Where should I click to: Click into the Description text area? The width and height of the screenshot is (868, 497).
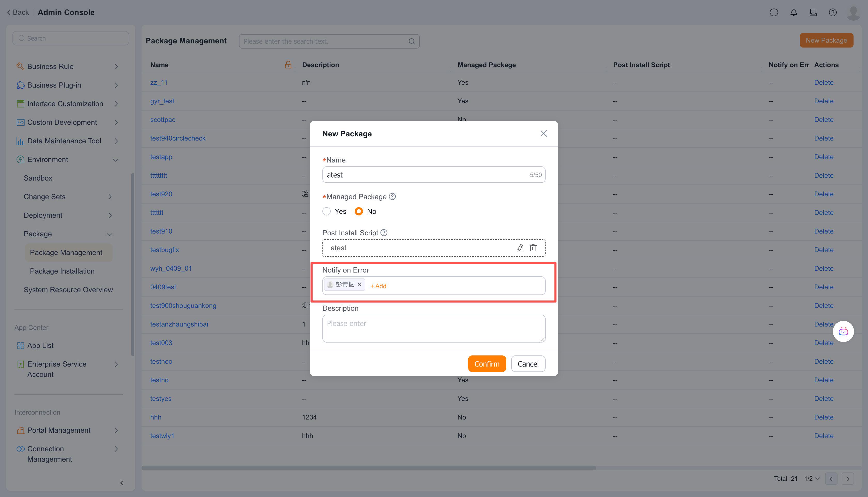pos(433,328)
